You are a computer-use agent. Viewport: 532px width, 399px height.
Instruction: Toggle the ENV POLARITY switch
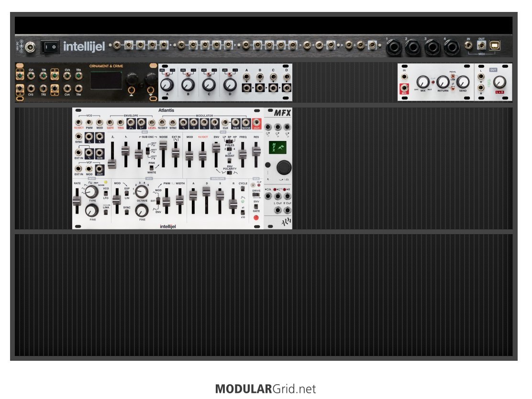230,173
